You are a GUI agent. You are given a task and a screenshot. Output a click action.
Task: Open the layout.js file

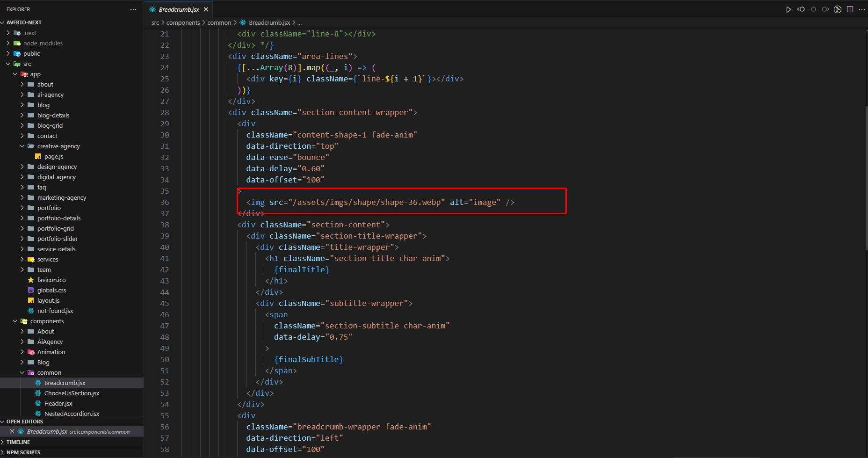point(48,300)
